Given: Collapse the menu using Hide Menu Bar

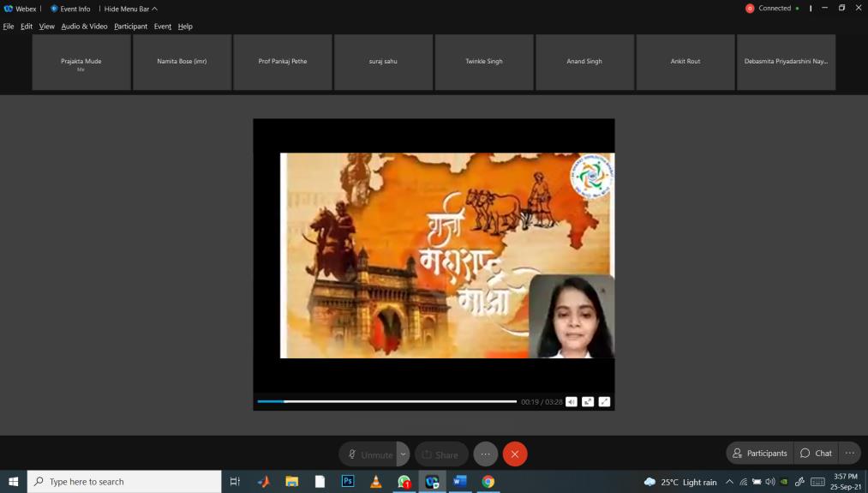Looking at the screenshot, I should [130, 9].
